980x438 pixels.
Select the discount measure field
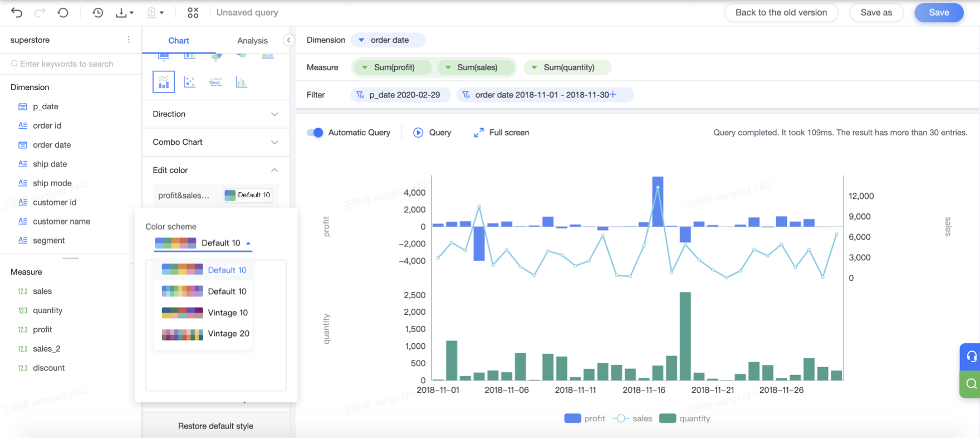point(48,368)
